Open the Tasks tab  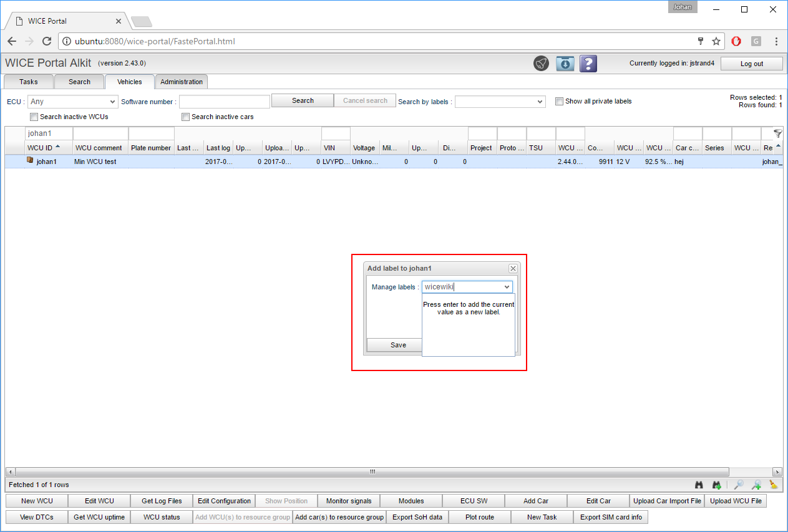coord(29,82)
